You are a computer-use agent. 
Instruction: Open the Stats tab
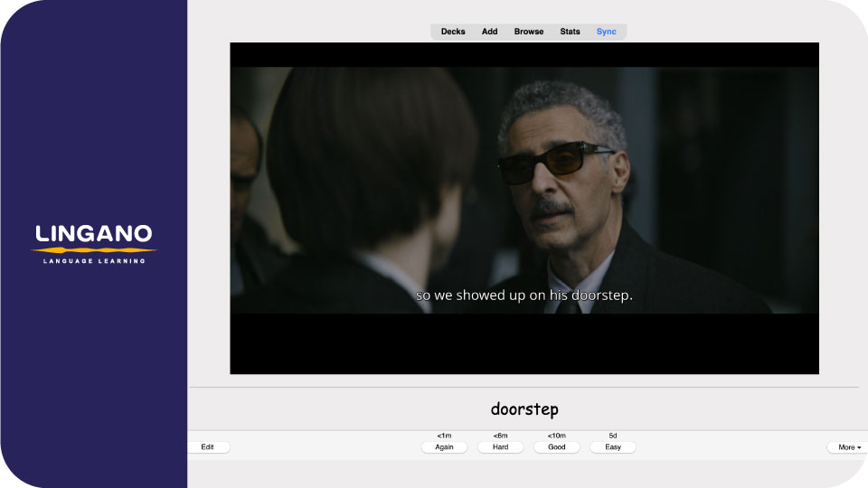tap(570, 32)
